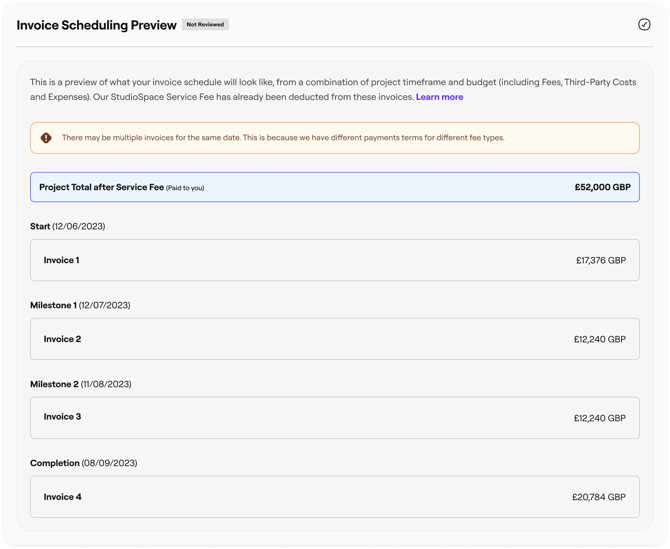Click the £17,376 GBP amount
Viewport: 670px width, 549px height.
[x=601, y=261]
